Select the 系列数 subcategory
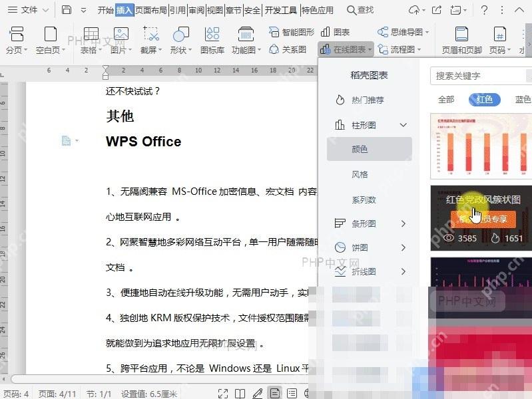Image resolution: width=532 pixels, height=399 pixels. coord(364,199)
